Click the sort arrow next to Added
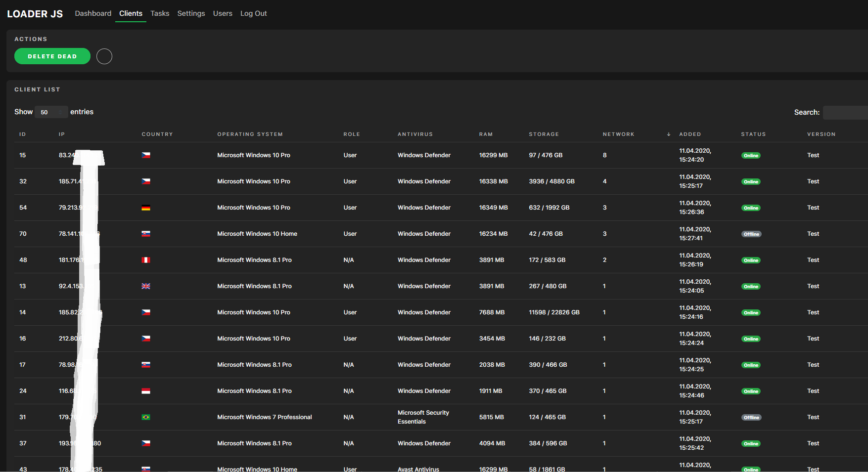 point(669,134)
